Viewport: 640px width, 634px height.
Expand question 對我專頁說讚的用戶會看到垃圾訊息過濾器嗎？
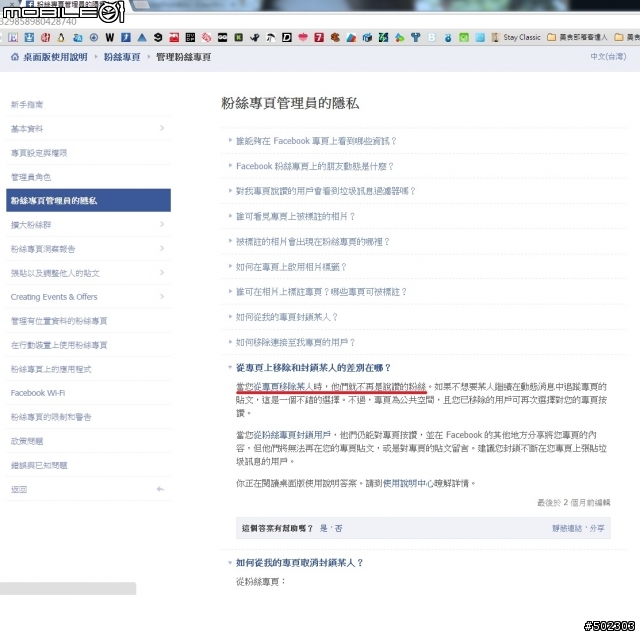325,191
